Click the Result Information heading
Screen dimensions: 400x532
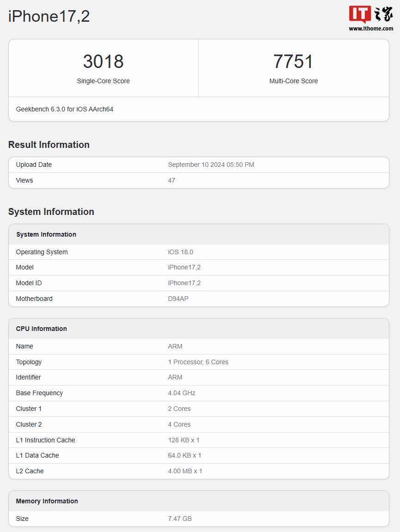tap(49, 145)
